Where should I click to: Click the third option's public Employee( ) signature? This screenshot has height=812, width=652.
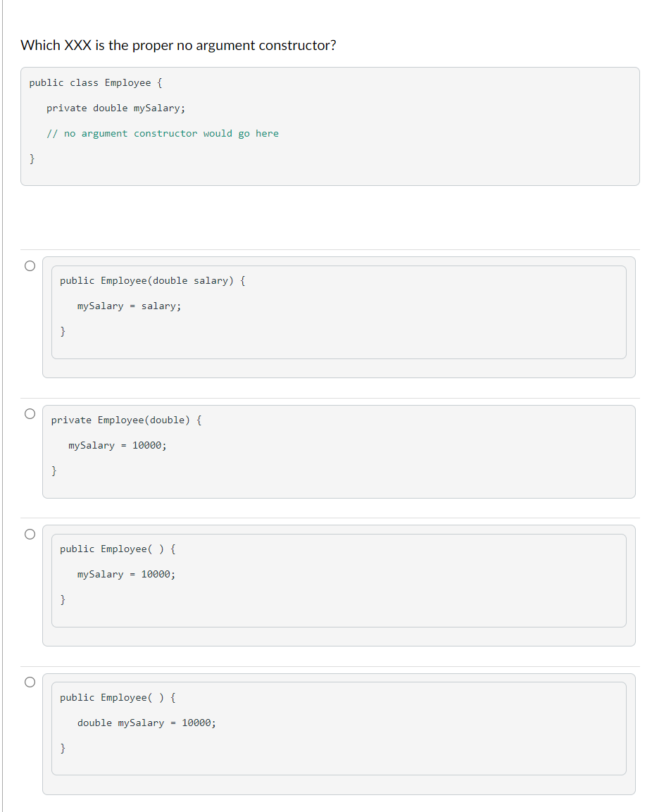pos(117,549)
